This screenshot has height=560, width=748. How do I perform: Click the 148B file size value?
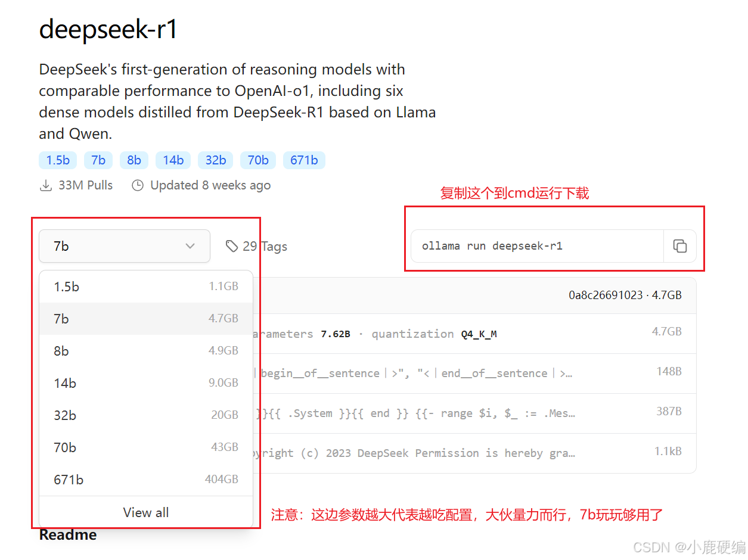click(x=669, y=371)
